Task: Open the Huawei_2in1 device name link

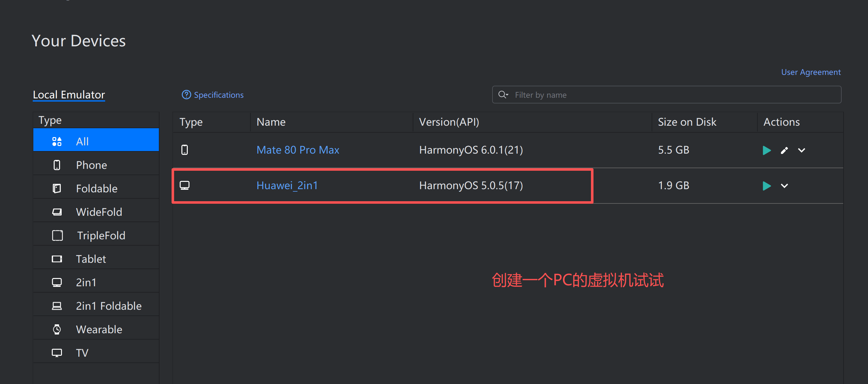Action: 287,185
